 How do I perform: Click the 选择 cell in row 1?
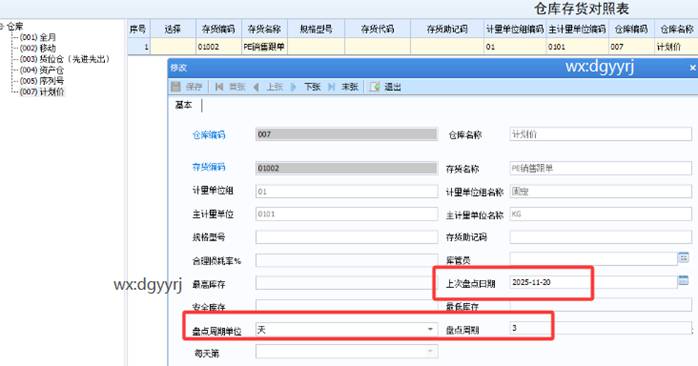pyautogui.click(x=173, y=46)
